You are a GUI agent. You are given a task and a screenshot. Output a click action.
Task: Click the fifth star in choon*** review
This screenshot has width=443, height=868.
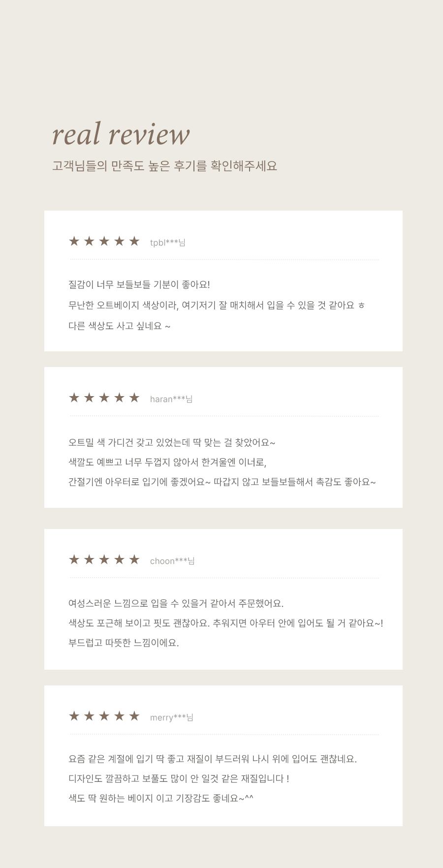tap(134, 559)
